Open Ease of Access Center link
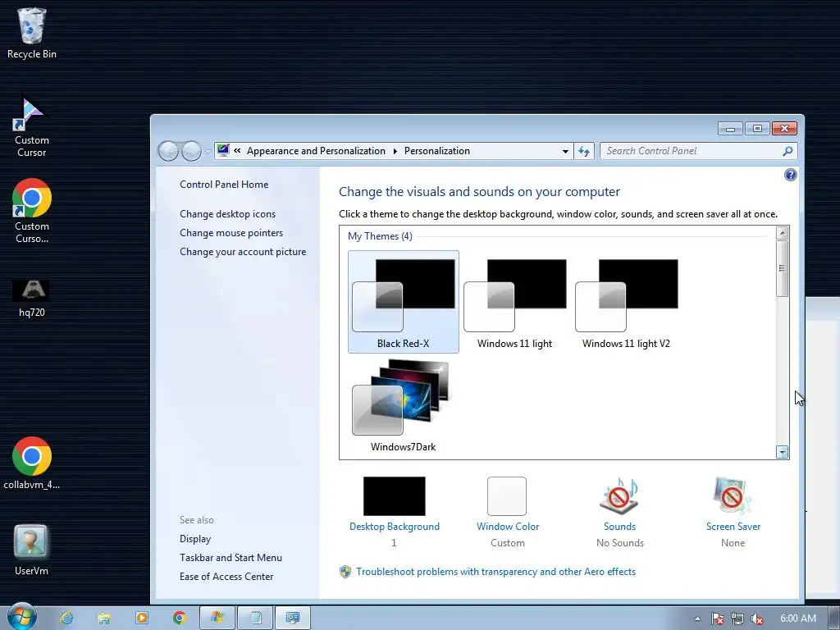Screen dimensions: 840x630 tap(226, 577)
